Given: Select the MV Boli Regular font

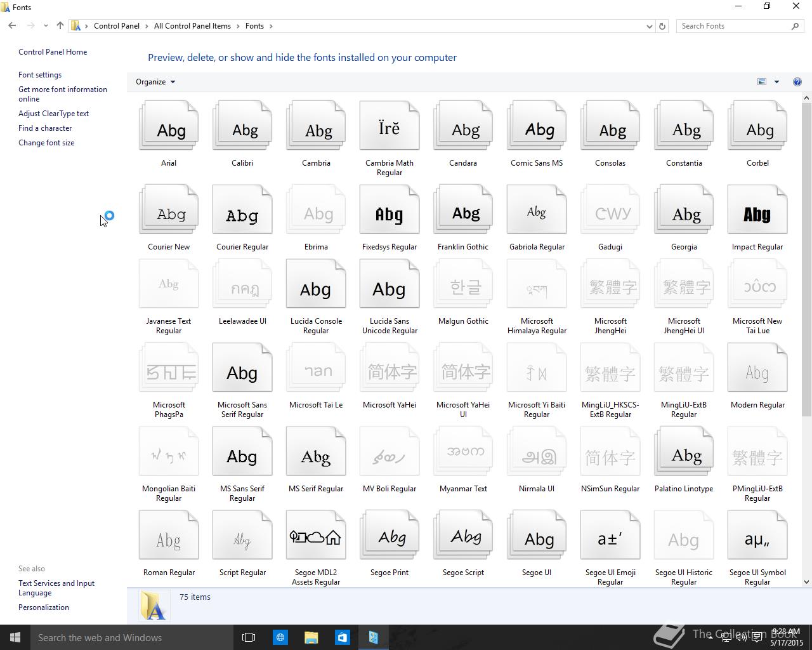Looking at the screenshot, I should click(390, 451).
